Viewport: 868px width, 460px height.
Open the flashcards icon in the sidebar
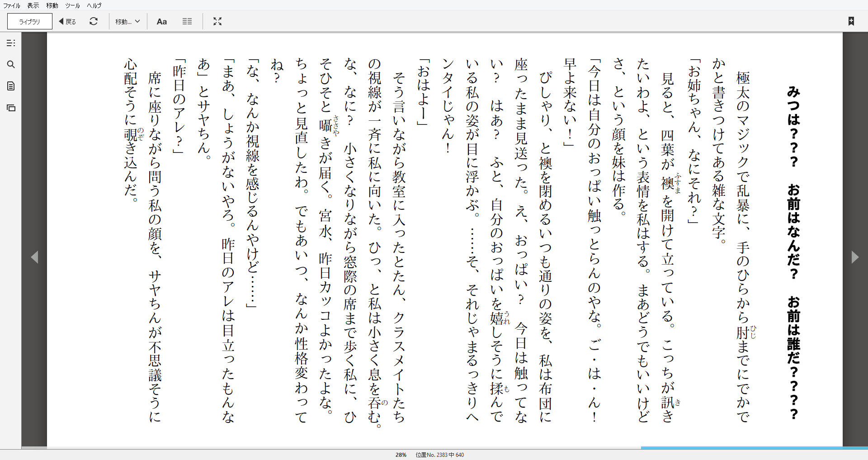click(x=11, y=108)
